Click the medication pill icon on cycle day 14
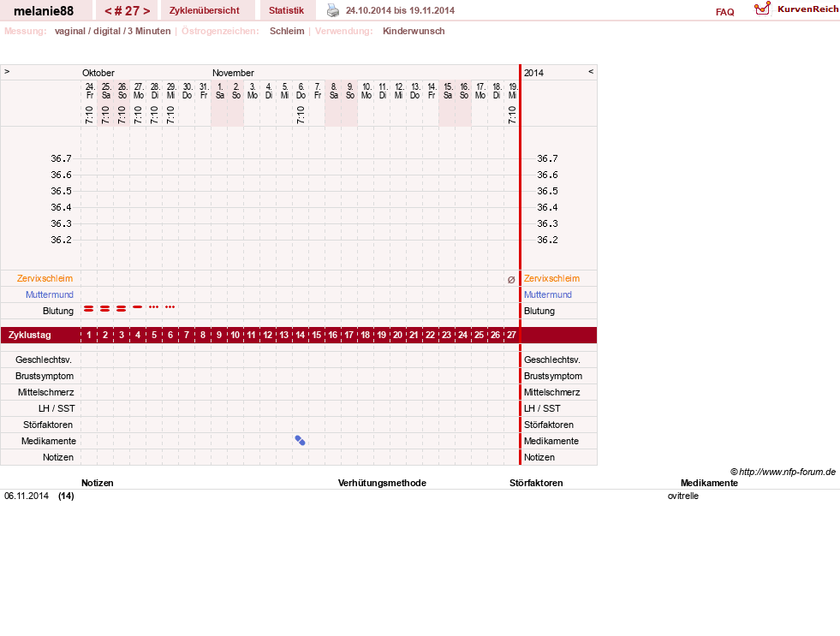This screenshot has height=636, width=840. (300, 441)
